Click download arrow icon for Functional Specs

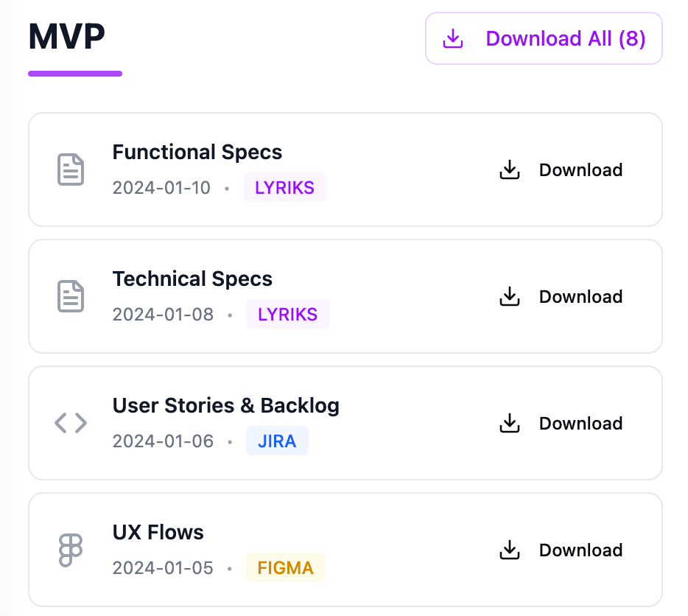click(x=510, y=170)
